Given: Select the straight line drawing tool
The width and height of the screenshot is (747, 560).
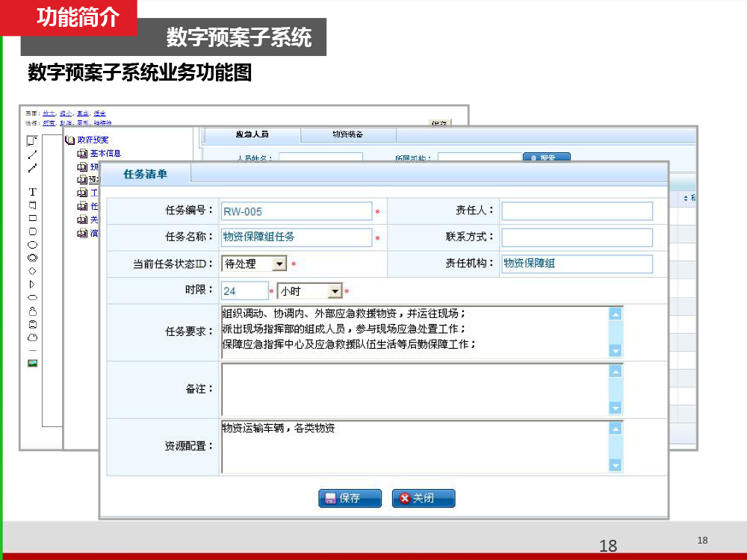Looking at the screenshot, I should 32,155.
